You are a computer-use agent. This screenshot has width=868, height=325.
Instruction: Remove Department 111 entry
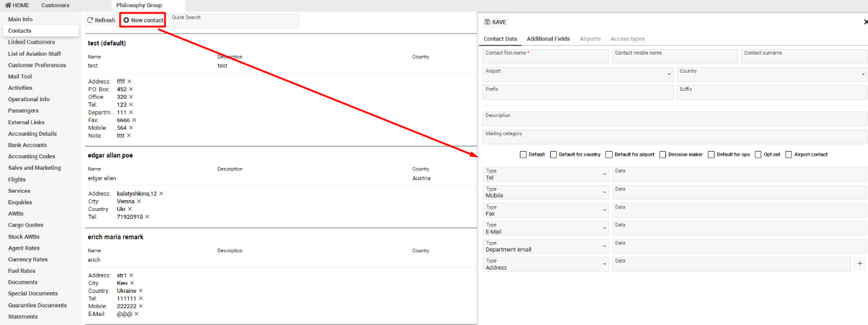(130, 112)
